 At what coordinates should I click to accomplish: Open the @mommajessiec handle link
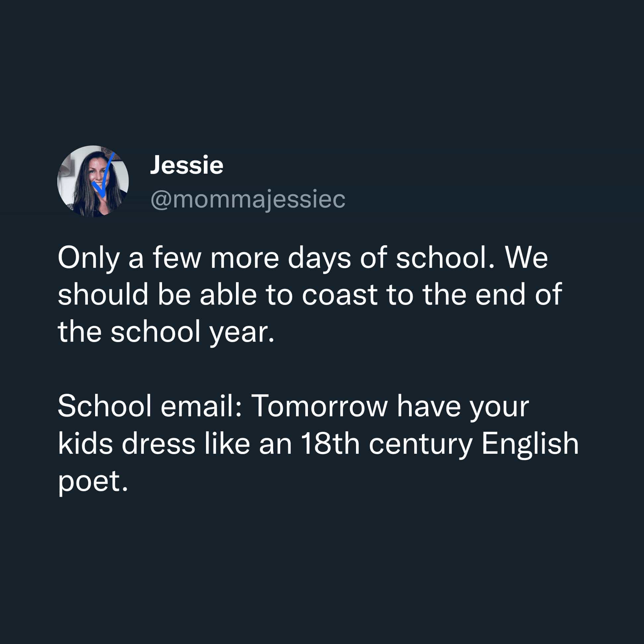(x=248, y=200)
